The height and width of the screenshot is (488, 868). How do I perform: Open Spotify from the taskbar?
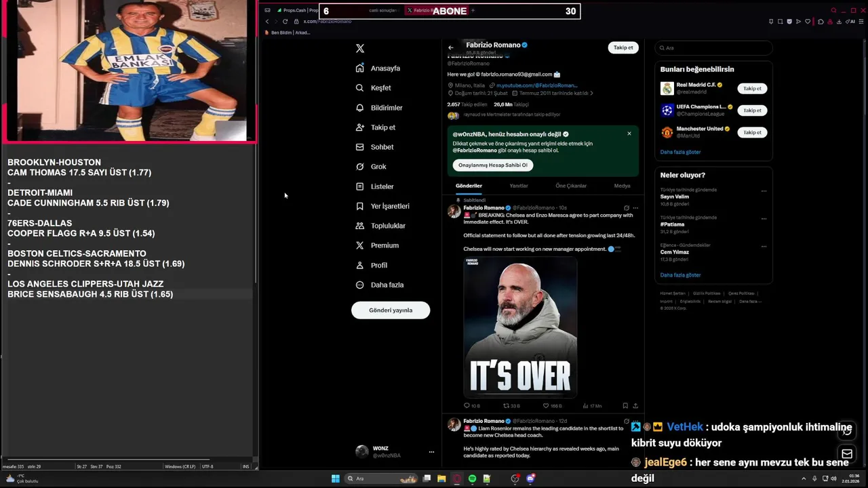[x=472, y=479]
